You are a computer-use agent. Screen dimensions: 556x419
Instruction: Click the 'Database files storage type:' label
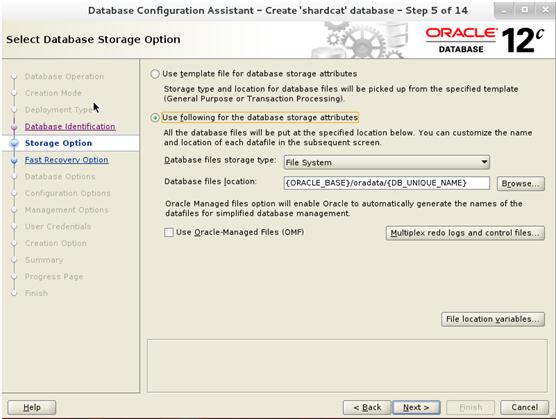[x=220, y=160]
